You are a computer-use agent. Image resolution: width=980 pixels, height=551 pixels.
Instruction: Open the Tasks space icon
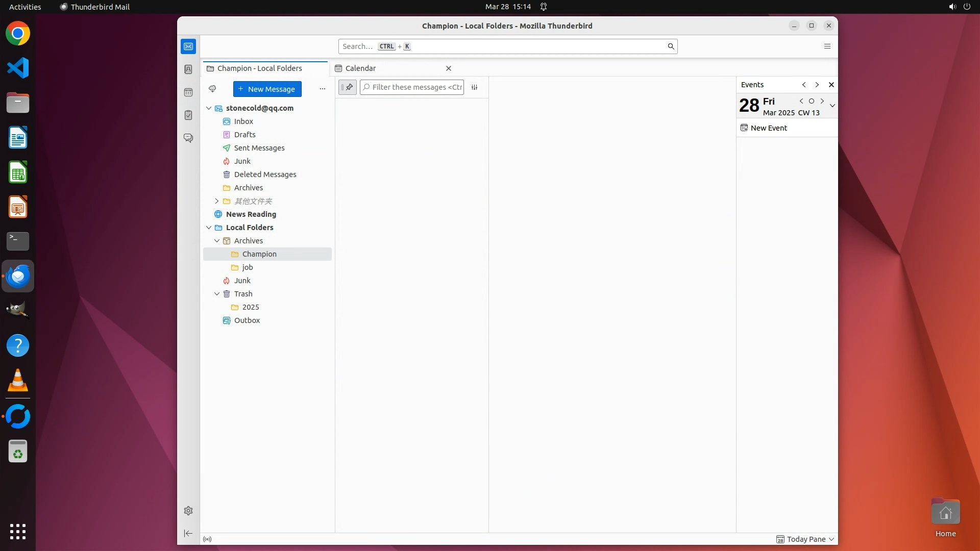pos(188,115)
